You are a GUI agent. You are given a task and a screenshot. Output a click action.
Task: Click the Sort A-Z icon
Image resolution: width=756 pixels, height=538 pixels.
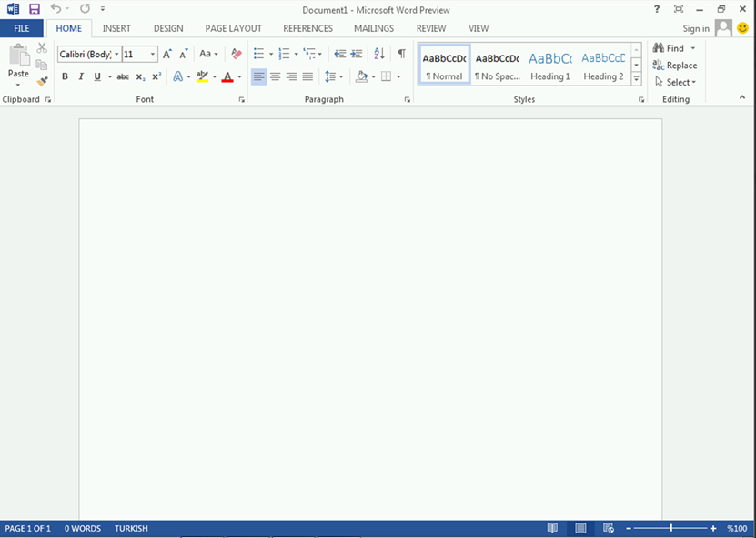point(379,55)
